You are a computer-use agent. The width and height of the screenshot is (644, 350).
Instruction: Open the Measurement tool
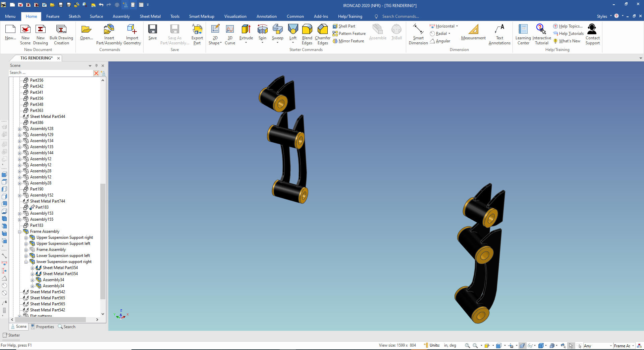pyautogui.click(x=473, y=30)
